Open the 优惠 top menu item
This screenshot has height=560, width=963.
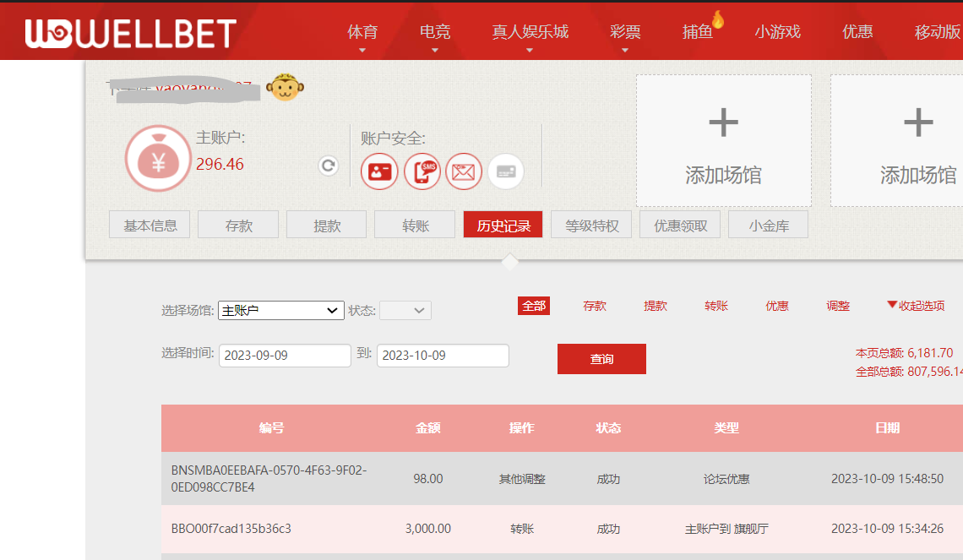click(x=857, y=32)
